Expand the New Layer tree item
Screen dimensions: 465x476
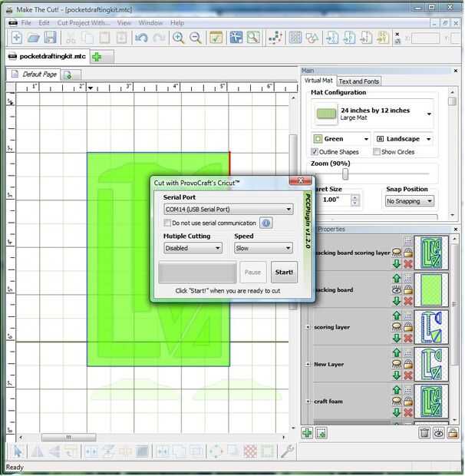(x=308, y=364)
